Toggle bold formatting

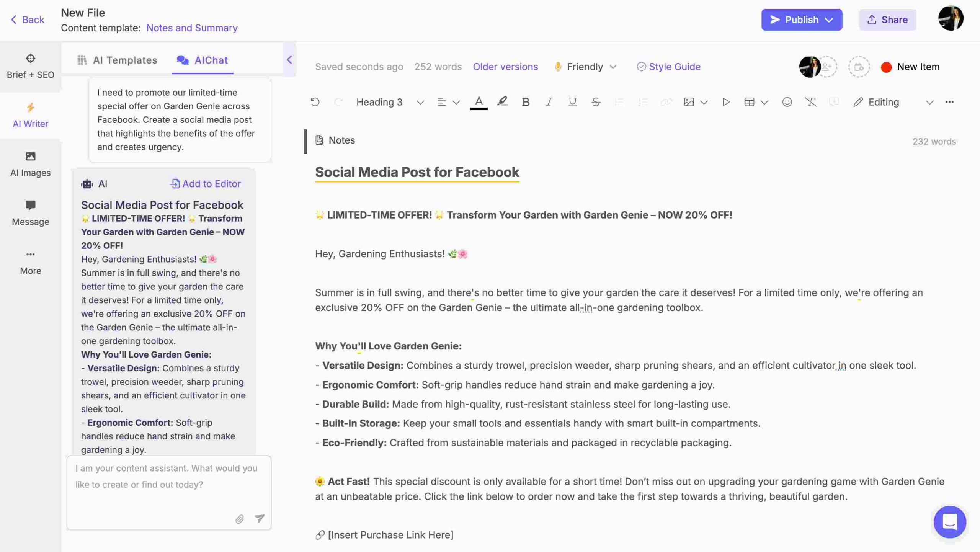pyautogui.click(x=526, y=102)
